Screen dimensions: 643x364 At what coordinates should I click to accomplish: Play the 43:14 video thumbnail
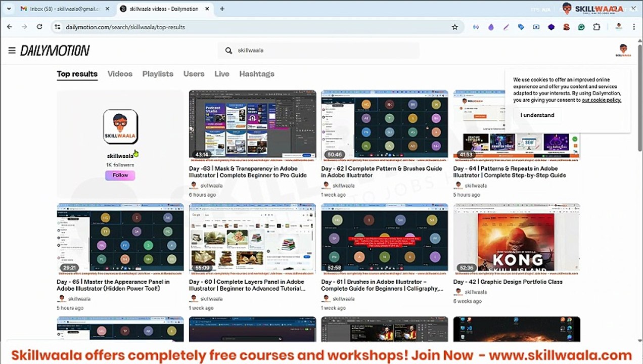(x=252, y=125)
